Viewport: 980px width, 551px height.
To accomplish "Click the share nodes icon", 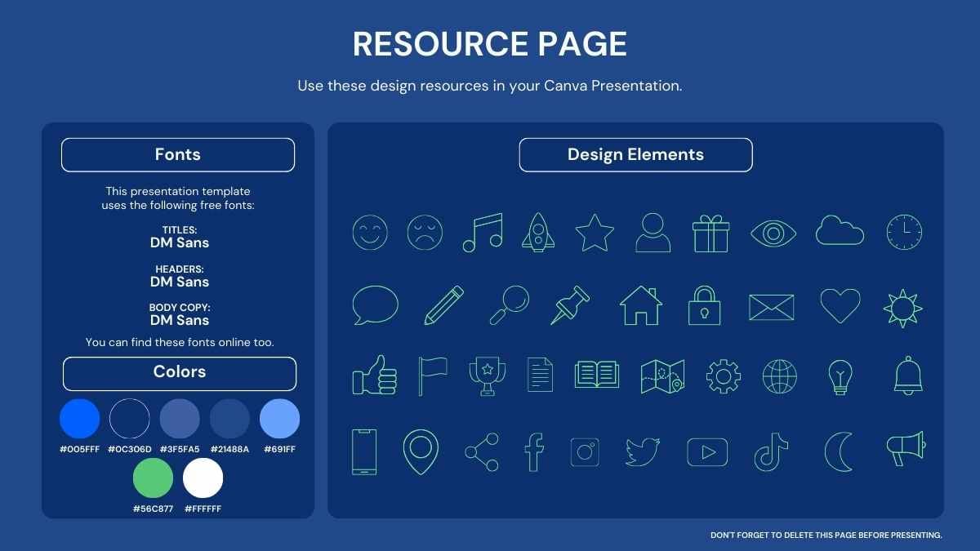I will click(x=482, y=452).
